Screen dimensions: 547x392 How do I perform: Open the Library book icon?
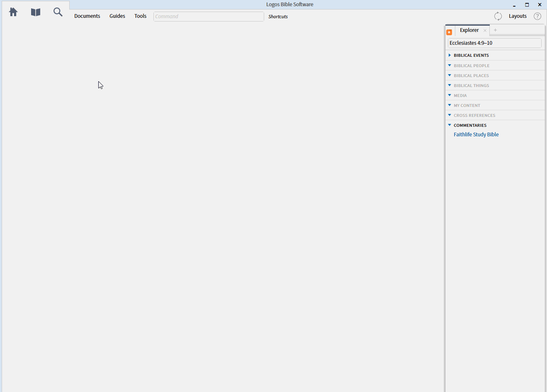[36, 12]
